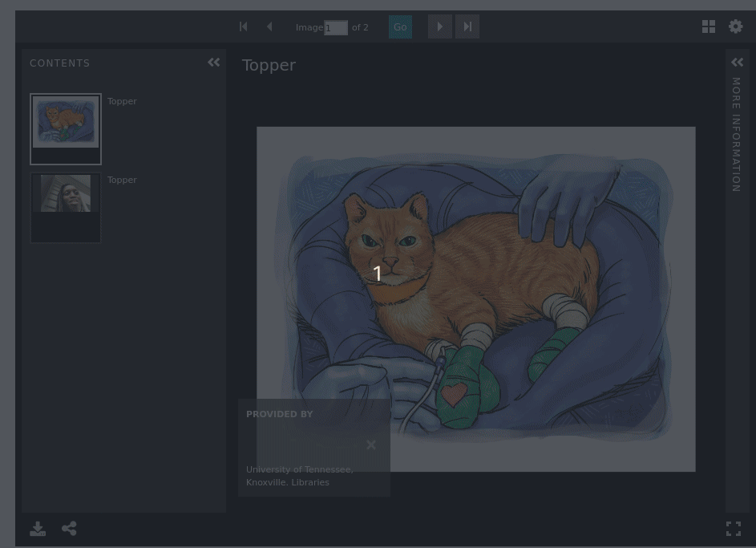Click the image number input field

(336, 27)
